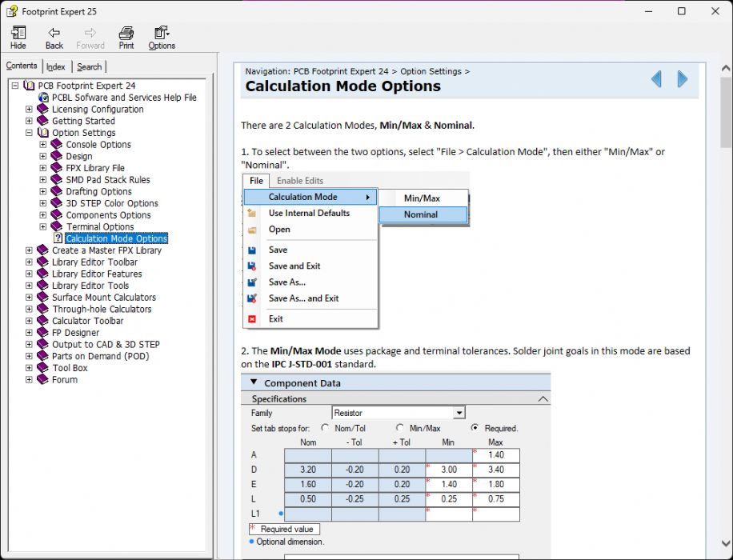Click open-book icon beside Option Settings

click(x=42, y=133)
